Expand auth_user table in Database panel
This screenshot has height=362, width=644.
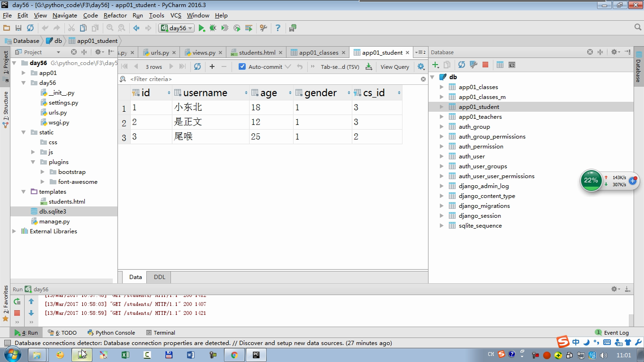coord(442,156)
